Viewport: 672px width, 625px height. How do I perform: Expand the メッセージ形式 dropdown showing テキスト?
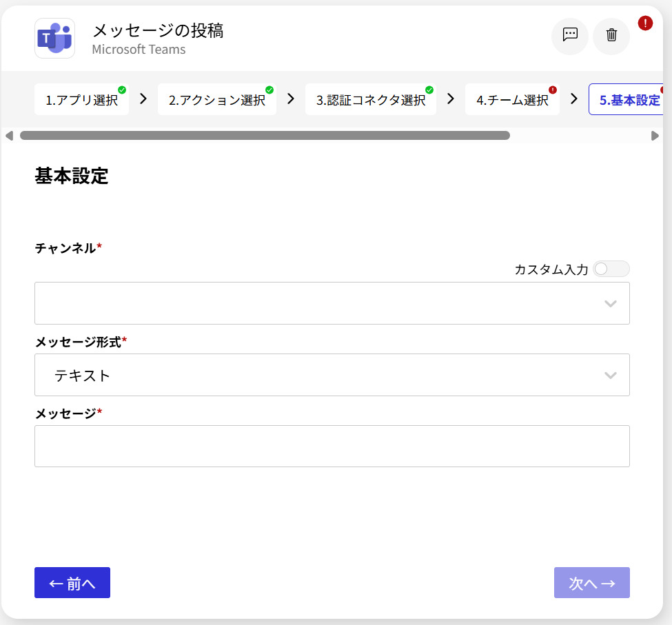click(332, 375)
